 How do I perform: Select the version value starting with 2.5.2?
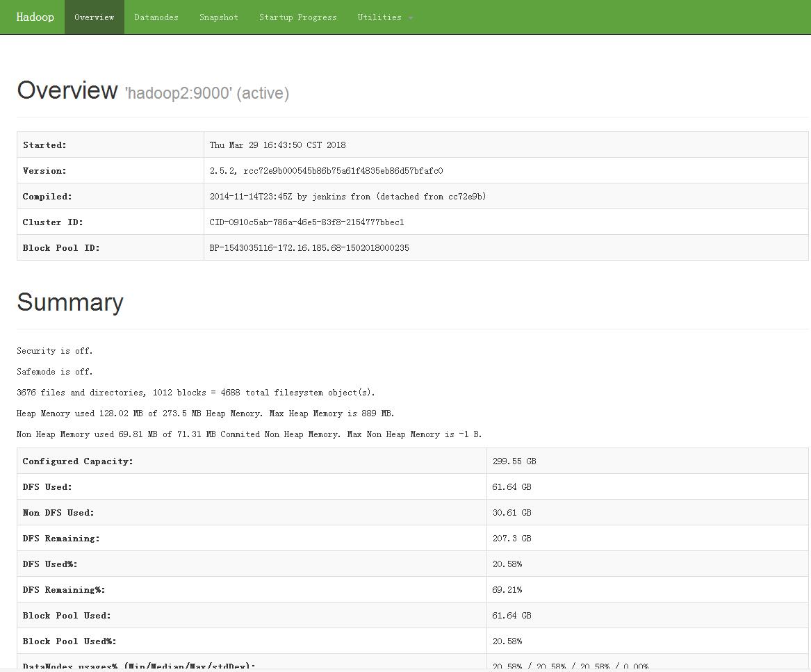(327, 171)
